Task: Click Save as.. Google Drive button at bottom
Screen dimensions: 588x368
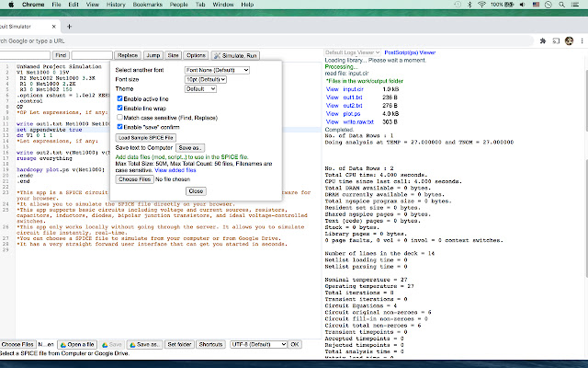Action: click(145, 344)
